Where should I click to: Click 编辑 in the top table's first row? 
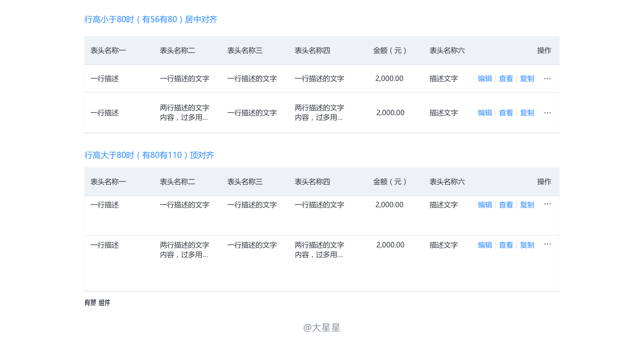tap(485, 78)
